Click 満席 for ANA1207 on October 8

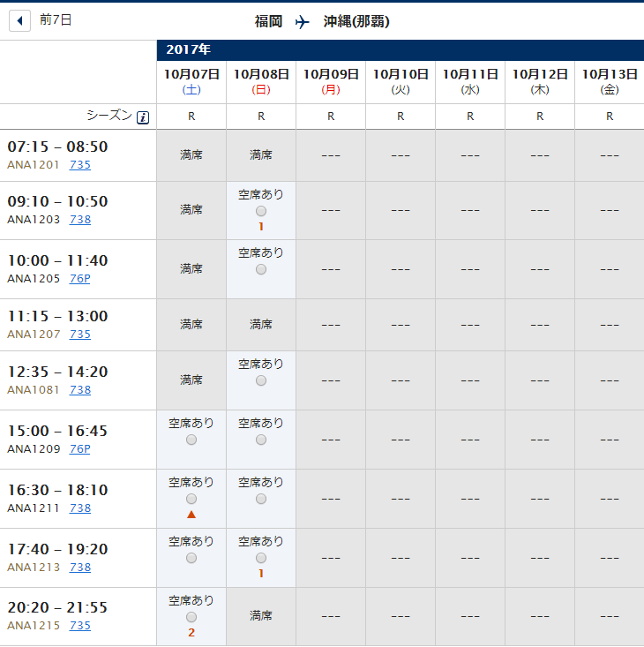(261, 325)
